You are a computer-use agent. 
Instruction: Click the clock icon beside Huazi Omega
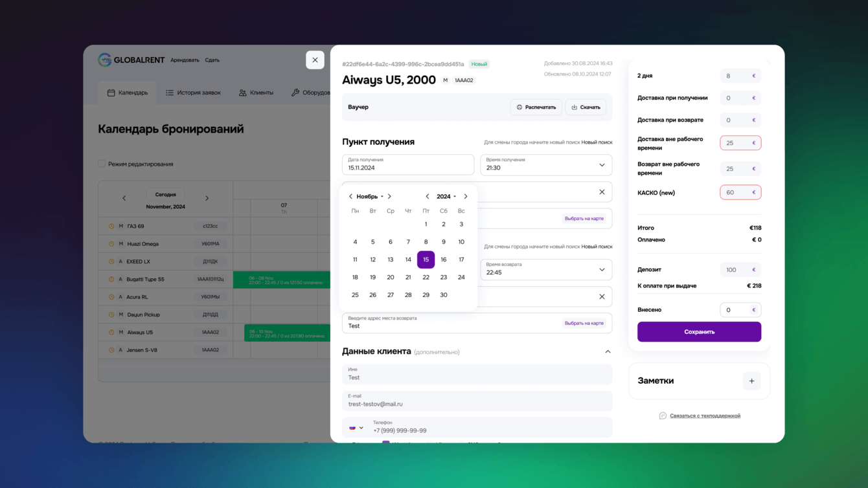point(111,244)
